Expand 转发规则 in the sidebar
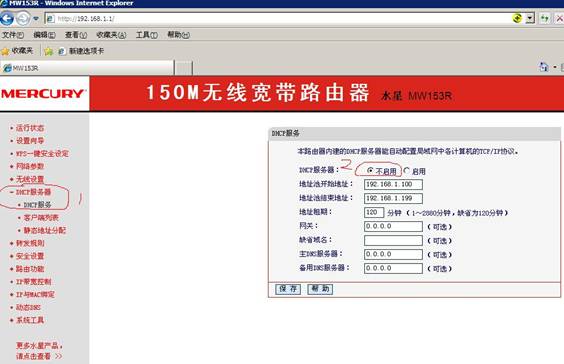564x364 pixels. tap(30, 243)
